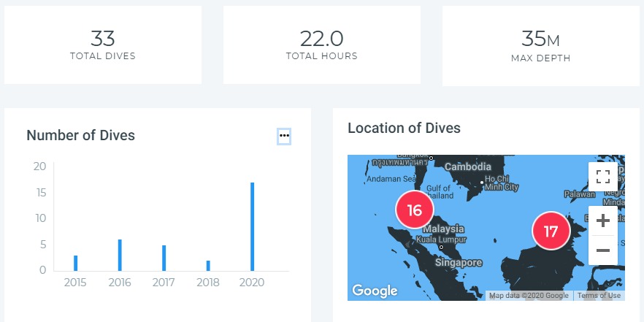Click the Ho Chi Minh City label
Screen dimensions: 644x322
[502, 183]
